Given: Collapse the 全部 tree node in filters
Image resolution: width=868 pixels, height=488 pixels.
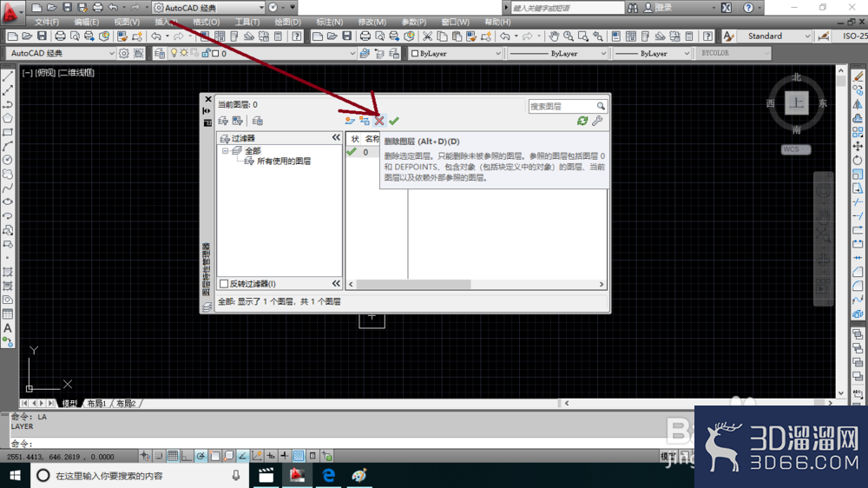Looking at the screenshot, I should click(226, 151).
